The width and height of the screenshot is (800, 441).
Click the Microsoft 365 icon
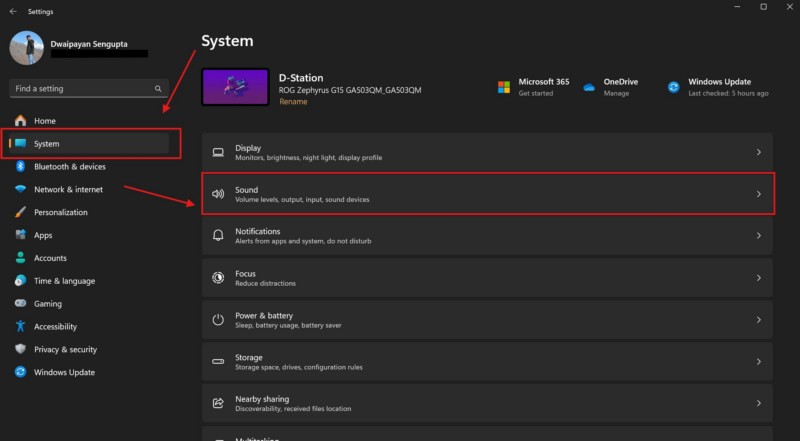pos(504,87)
